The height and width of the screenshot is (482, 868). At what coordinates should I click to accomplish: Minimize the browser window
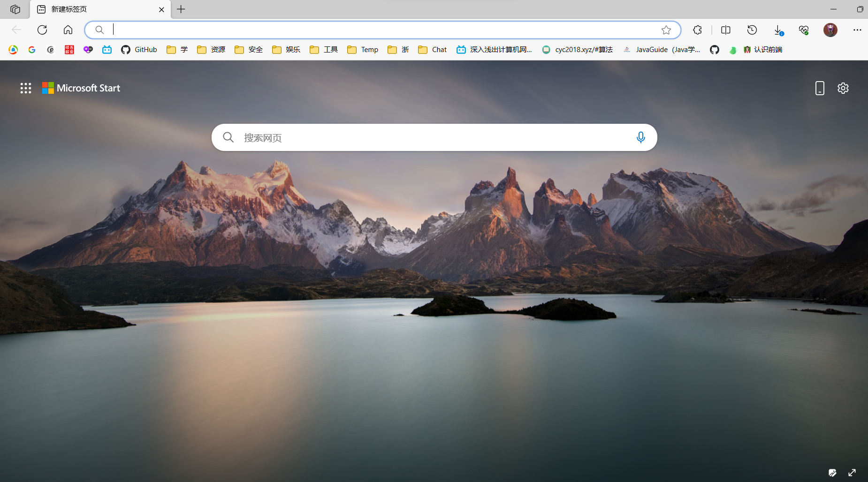[833, 9]
